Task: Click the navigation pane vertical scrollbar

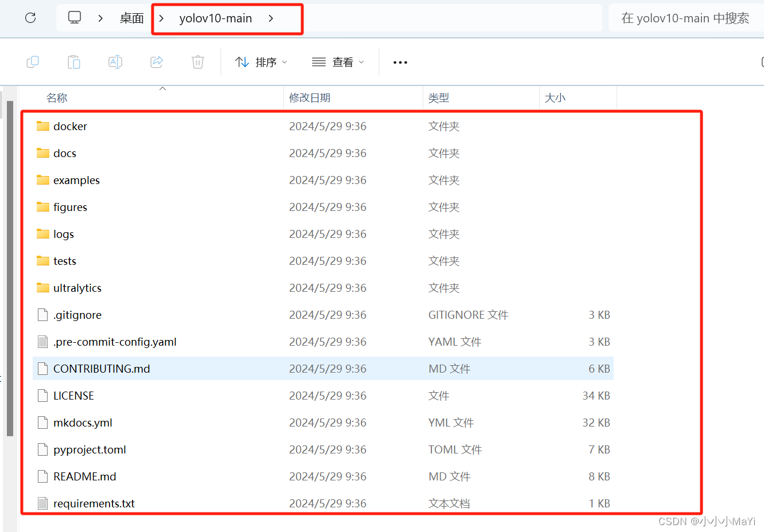Action: tap(10, 268)
